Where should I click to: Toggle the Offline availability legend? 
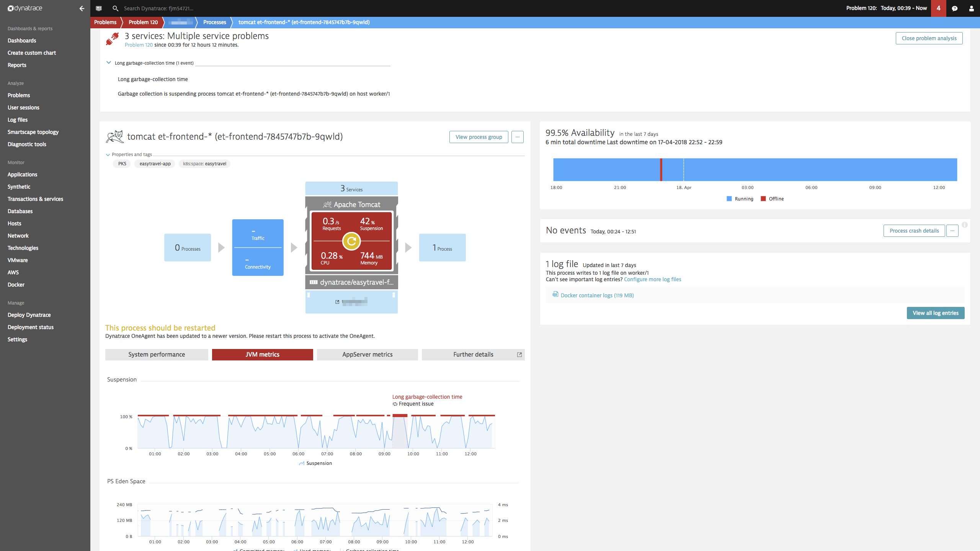[x=773, y=199]
